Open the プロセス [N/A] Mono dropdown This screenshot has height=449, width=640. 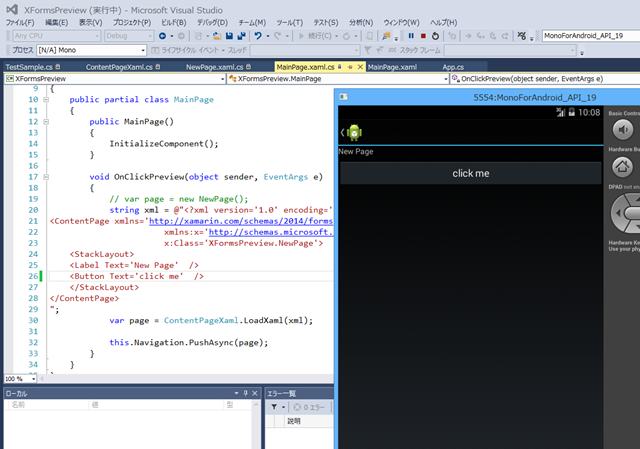[x=75, y=50]
